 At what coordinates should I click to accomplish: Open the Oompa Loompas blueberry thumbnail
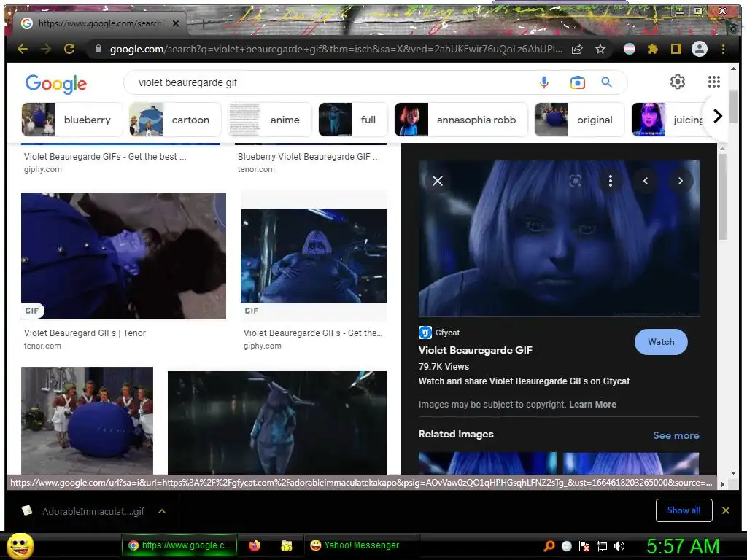[x=88, y=421]
